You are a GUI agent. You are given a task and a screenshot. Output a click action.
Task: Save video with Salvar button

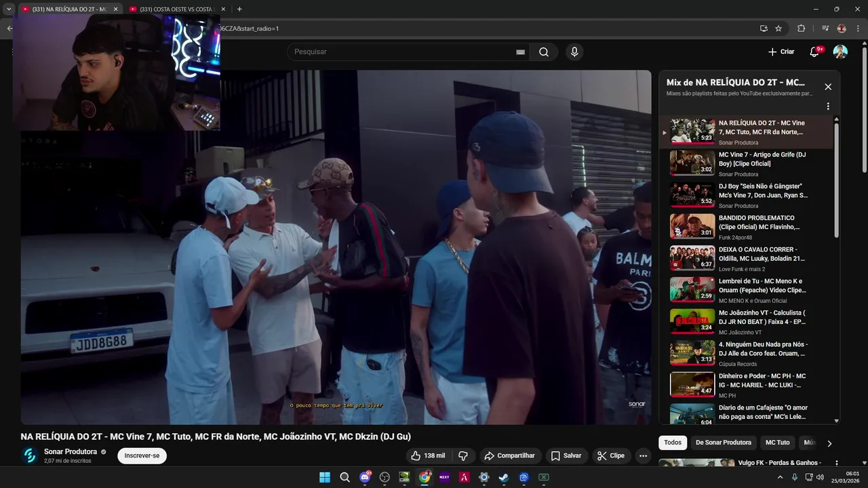(x=566, y=455)
